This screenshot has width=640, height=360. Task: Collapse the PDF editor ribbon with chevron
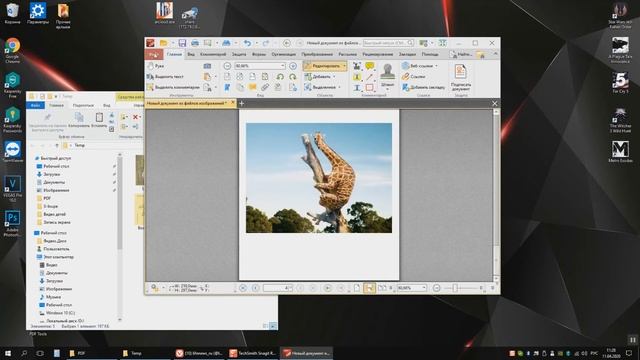point(496,54)
